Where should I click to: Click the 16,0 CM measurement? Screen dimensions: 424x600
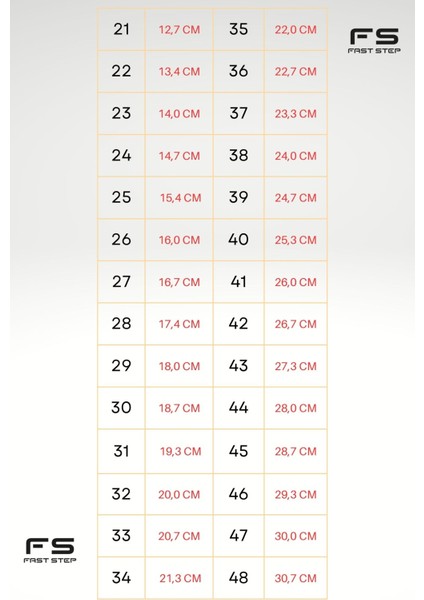coord(179,240)
